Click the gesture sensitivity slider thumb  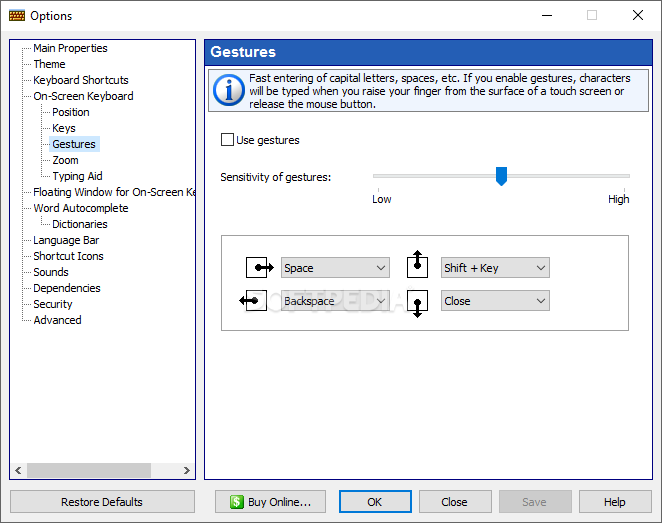(x=501, y=176)
